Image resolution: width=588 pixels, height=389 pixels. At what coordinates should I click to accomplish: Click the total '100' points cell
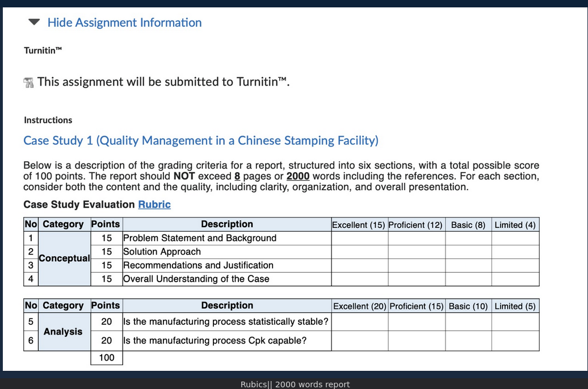(107, 358)
